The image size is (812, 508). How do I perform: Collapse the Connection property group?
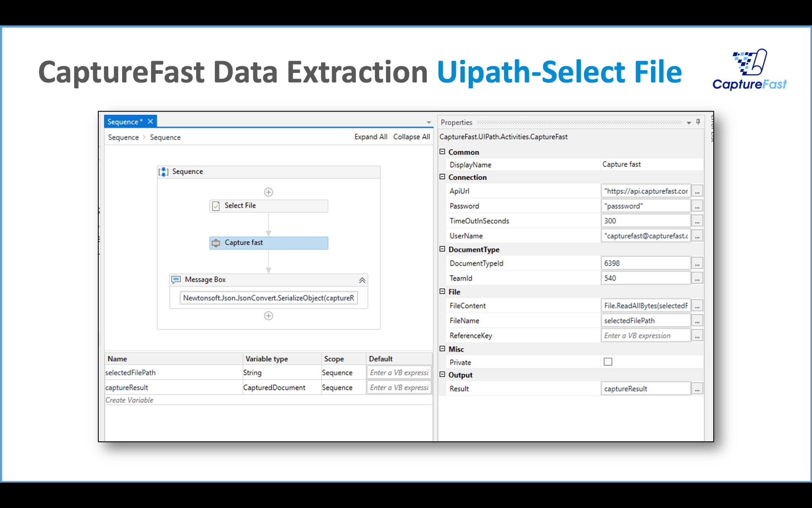click(x=442, y=177)
